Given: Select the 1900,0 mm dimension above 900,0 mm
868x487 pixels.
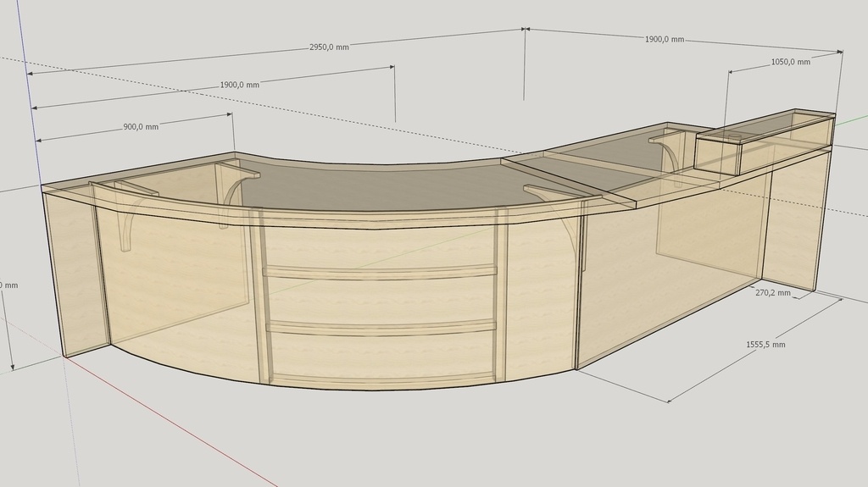Looking at the screenshot, I should [239, 85].
